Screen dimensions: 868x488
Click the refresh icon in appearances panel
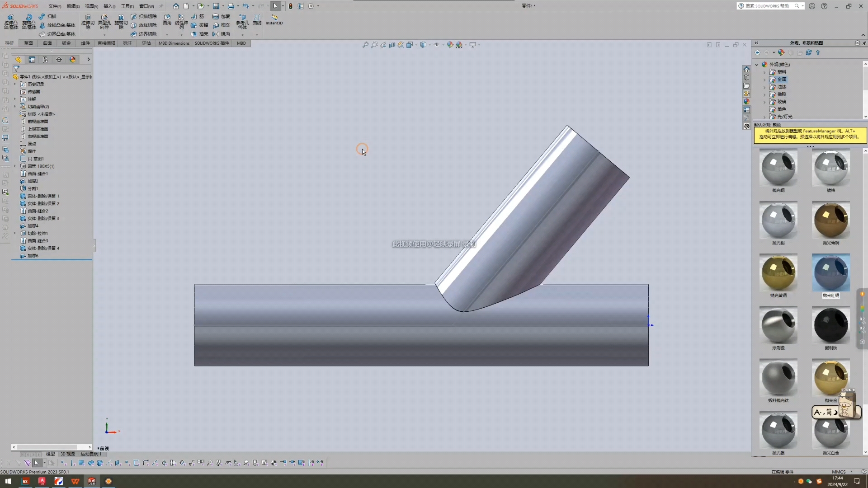[809, 52]
